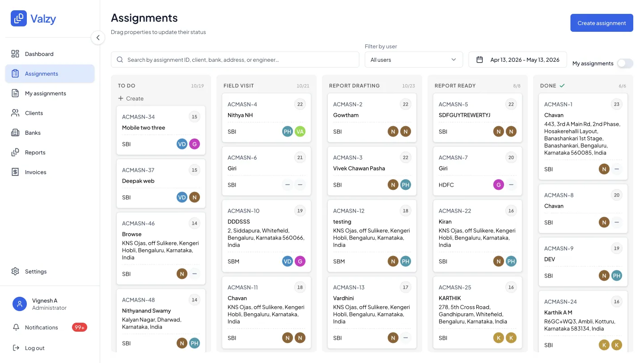
Task: Click SBM label on ACMASN-10 card
Action: click(233, 261)
